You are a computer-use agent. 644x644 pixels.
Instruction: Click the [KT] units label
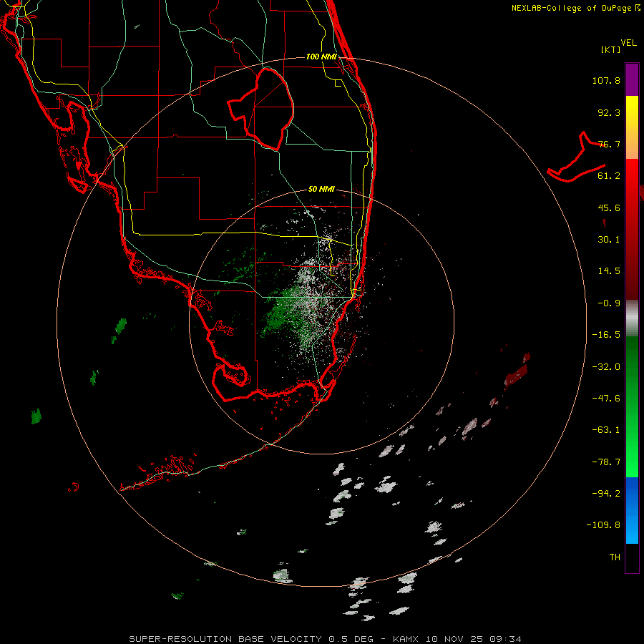(x=610, y=49)
